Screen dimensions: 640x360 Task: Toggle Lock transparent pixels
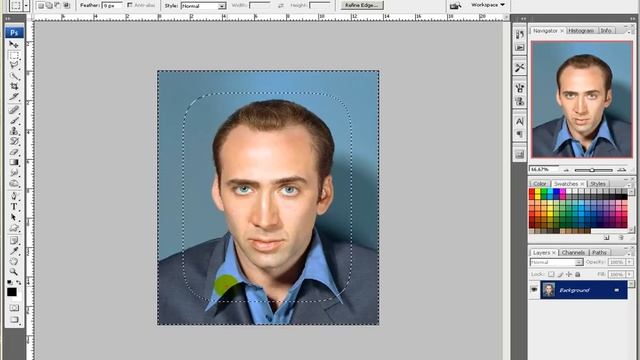pyautogui.click(x=551, y=274)
